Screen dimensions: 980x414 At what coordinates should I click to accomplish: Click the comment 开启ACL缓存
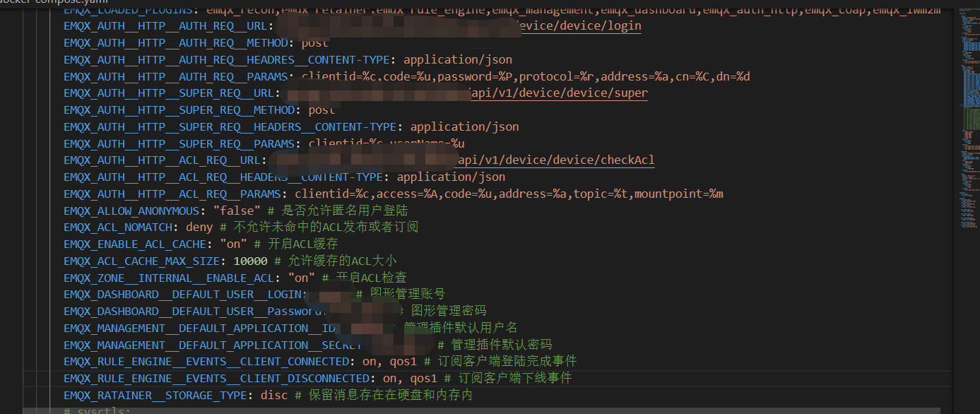(x=296, y=244)
